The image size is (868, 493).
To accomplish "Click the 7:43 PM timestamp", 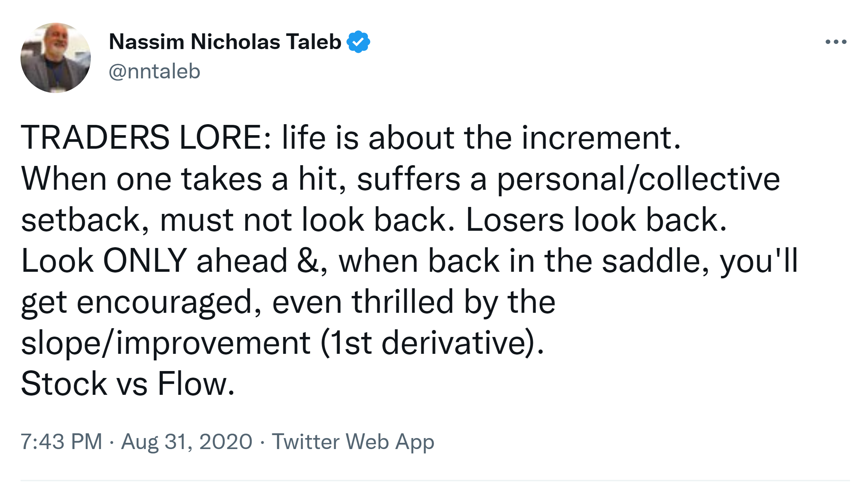I will click(x=61, y=441).
